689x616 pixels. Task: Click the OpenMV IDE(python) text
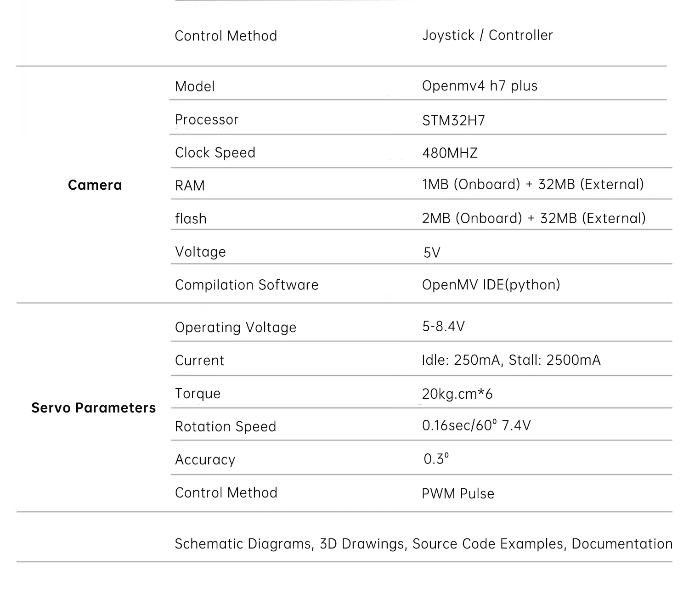tap(491, 285)
